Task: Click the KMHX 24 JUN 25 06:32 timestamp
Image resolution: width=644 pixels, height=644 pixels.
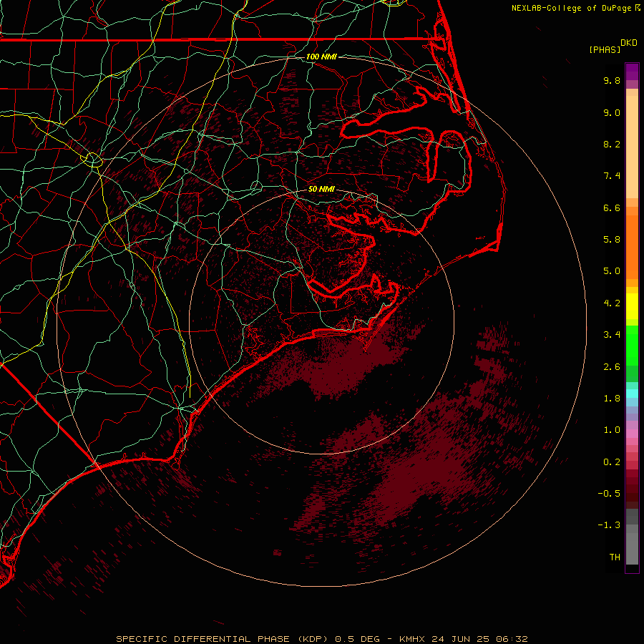Action: [x=463, y=639]
